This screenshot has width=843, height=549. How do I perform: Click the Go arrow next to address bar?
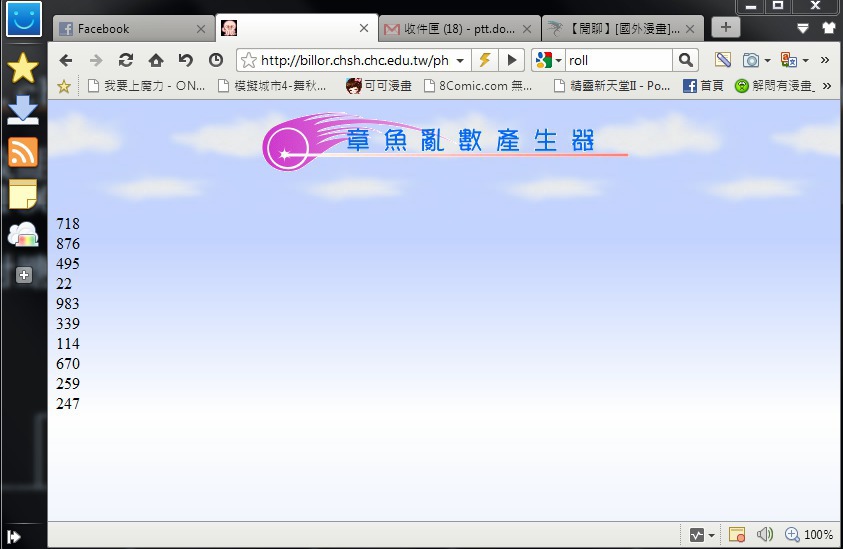click(512, 60)
